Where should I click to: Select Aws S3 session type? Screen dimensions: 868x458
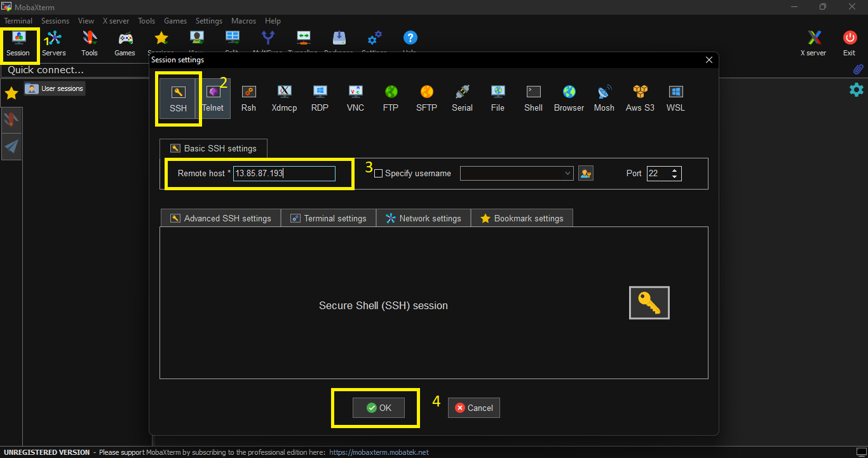coord(640,99)
